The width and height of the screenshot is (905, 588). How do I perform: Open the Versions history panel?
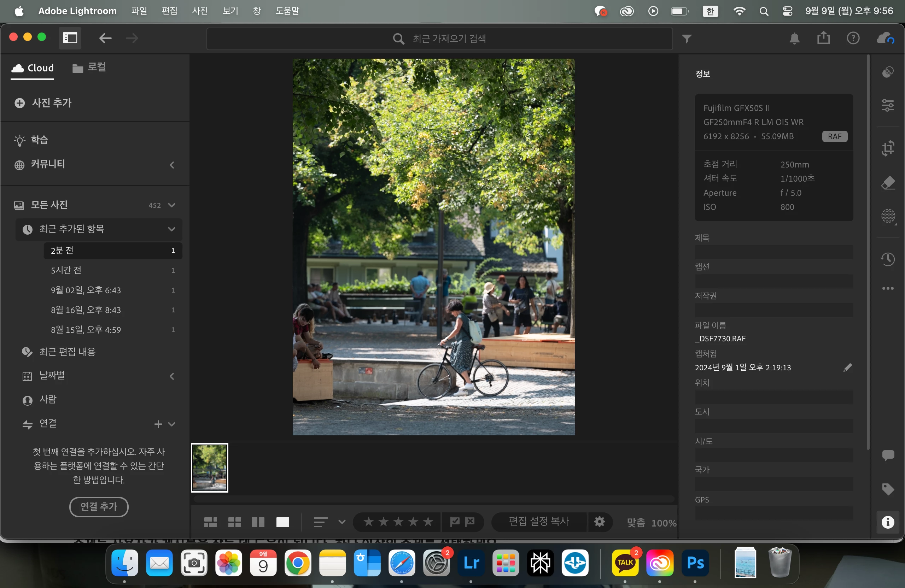(888, 259)
